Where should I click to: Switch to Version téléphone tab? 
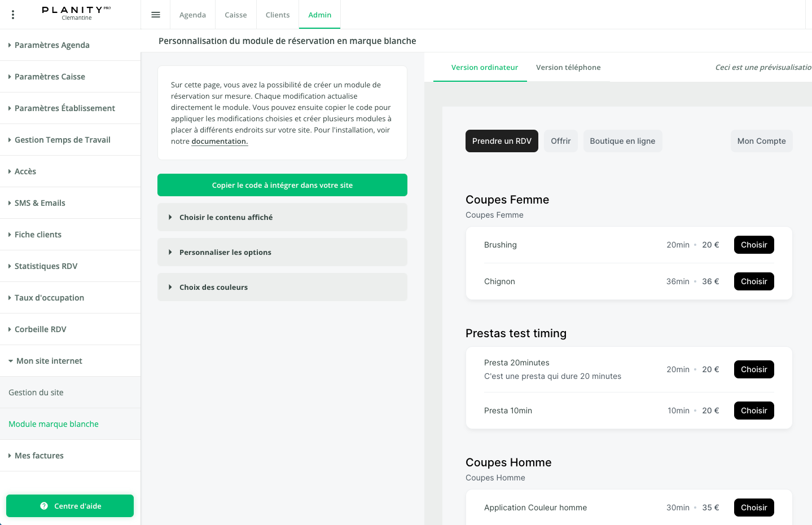click(x=568, y=68)
